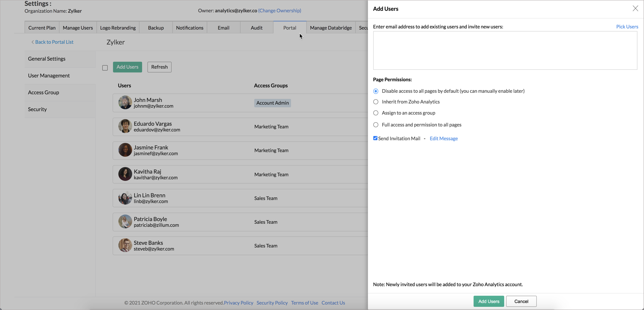Click patriciab@zillum.com email text
The image size is (644, 310).
coord(156,225)
